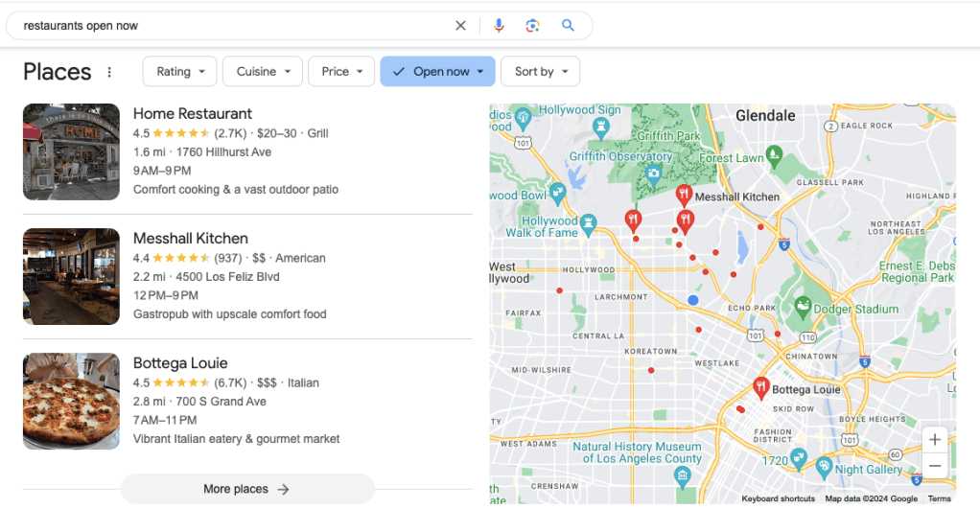
Task: Select the Dodger Stadium map marker
Action: pos(803,307)
